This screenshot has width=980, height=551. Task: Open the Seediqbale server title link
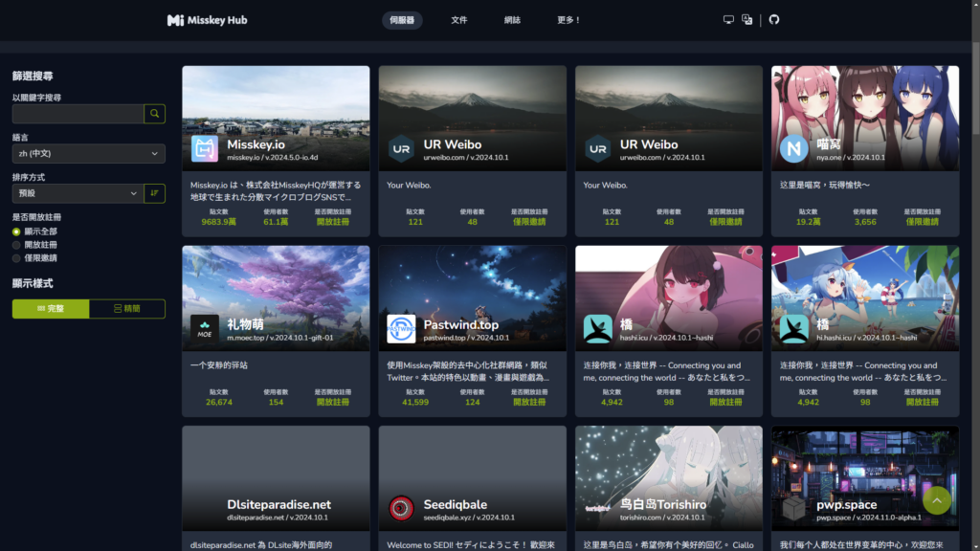point(455,504)
